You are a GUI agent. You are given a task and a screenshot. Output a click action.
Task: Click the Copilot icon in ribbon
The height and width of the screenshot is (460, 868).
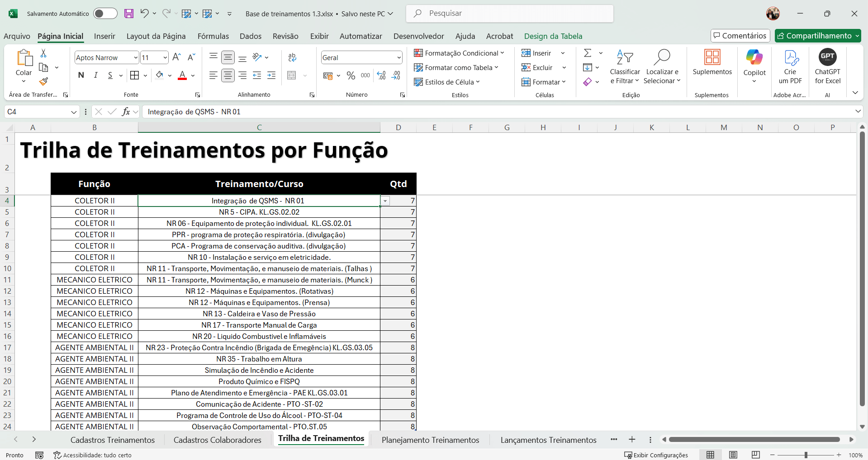[754, 57]
